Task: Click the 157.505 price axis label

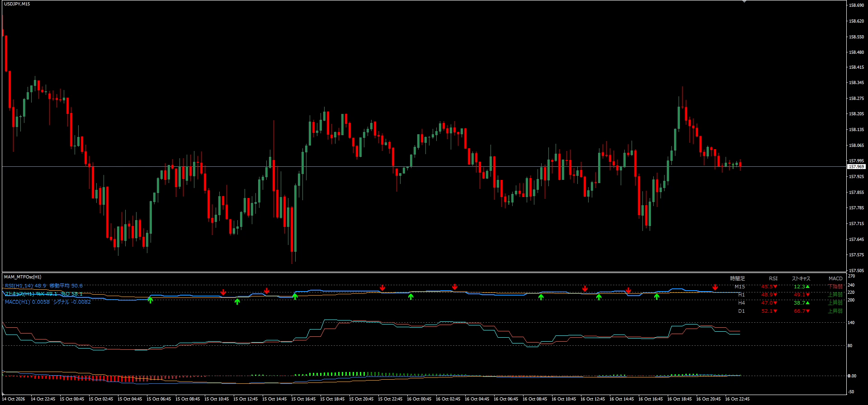Action: (x=857, y=270)
